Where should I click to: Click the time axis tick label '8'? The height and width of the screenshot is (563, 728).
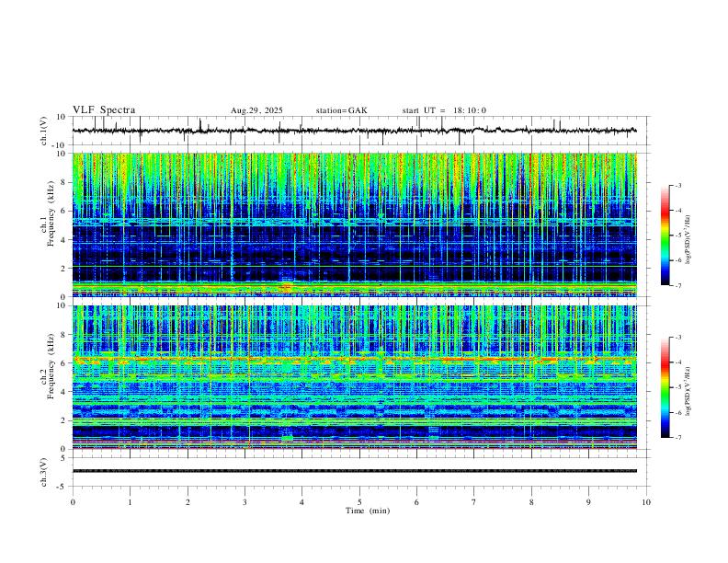[531, 502]
